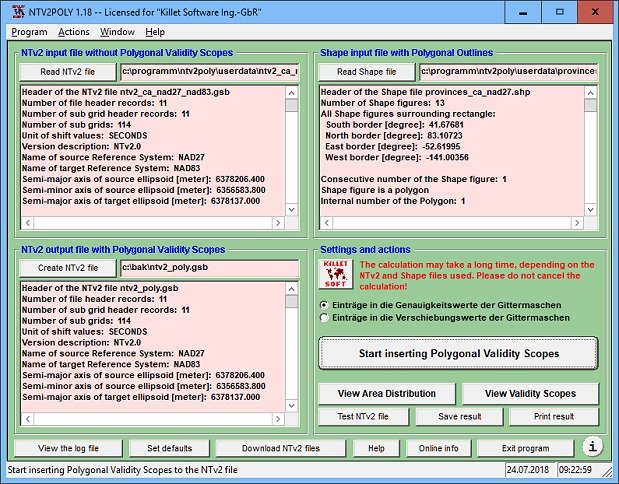Screen dimensions: 619x484
Task: Click 'Header of the NTv2 file ntv2_poly.gsb' line
Action: point(100,288)
